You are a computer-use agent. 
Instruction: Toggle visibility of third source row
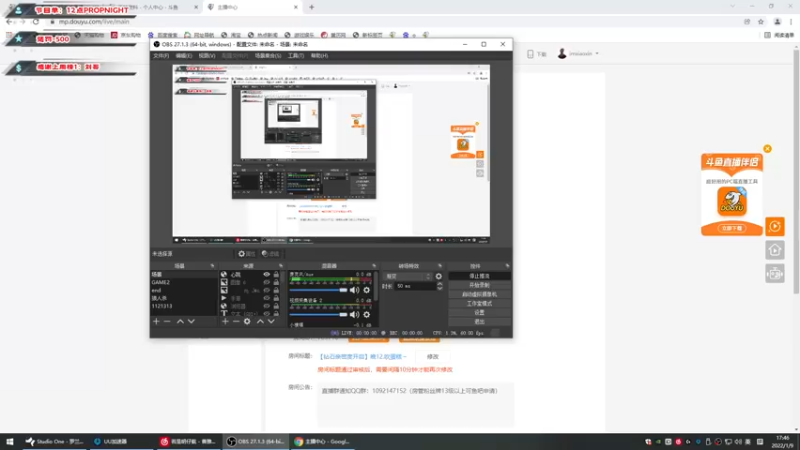[266, 290]
